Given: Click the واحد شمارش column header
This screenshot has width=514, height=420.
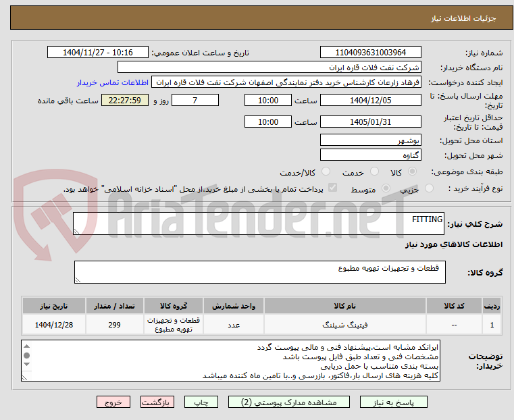Looking at the screenshot, I should point(234,306).
